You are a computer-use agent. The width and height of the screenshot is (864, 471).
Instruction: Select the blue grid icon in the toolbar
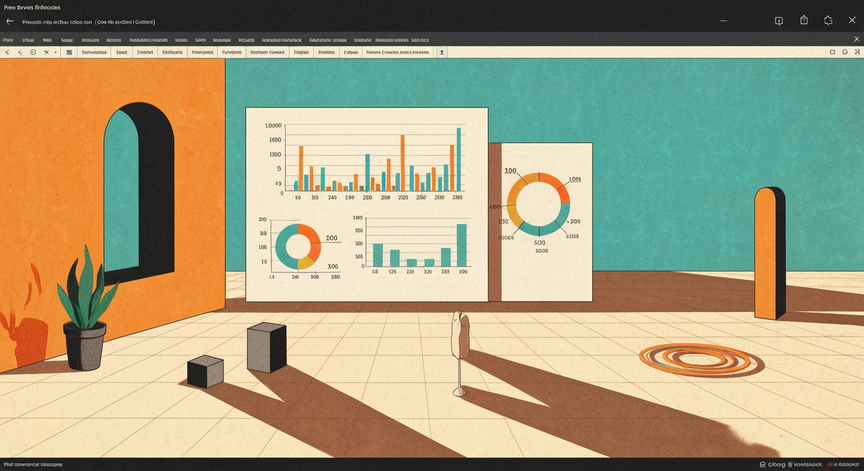tap(69, 52)
